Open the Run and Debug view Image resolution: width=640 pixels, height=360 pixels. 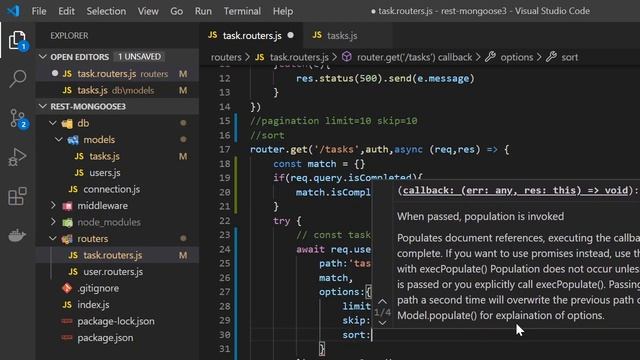[x=17, y=157]
